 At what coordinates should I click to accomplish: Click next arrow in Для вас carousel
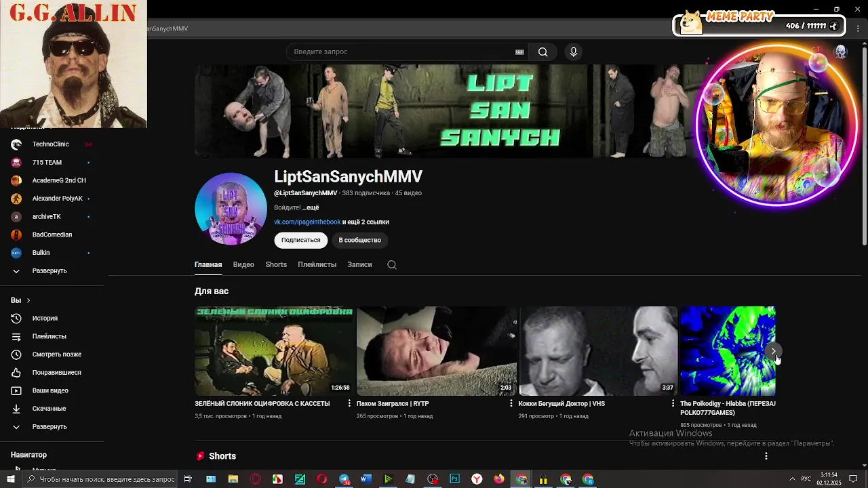(x=773, y=351)
